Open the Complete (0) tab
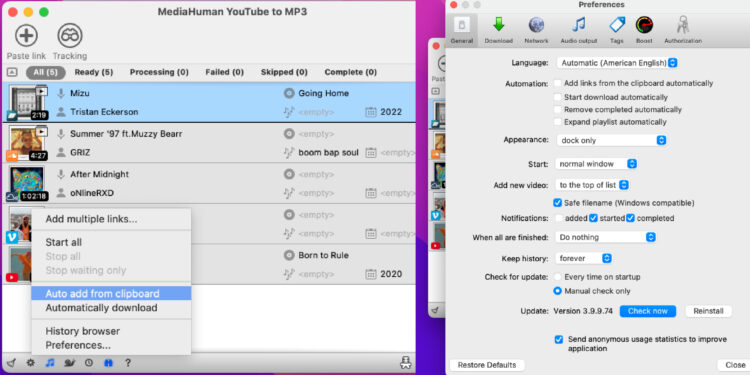Viewport: 750px width, 375px height. (x=351, y=72)
